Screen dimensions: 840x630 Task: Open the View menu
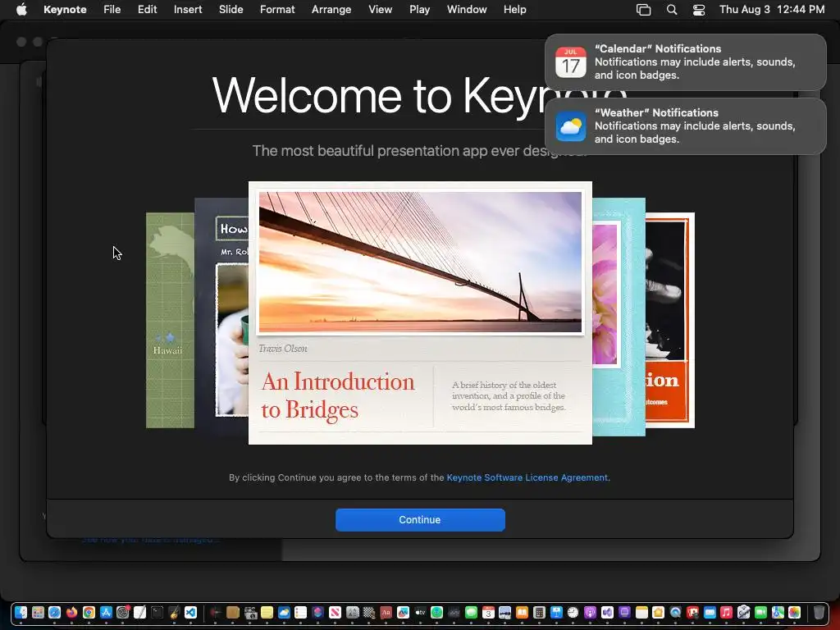click(380, 9)
